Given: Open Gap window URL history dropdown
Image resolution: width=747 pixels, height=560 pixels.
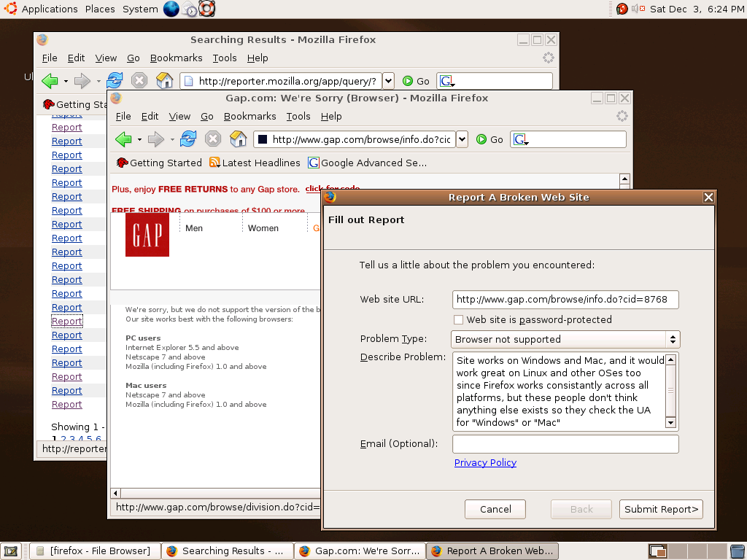Looking at the screenshot, I should point(462,139).
